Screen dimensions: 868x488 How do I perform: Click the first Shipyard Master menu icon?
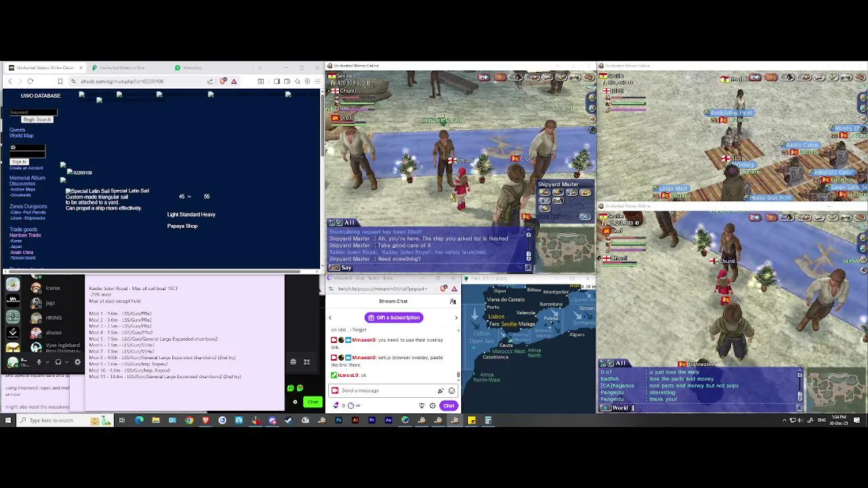[545, 192]
